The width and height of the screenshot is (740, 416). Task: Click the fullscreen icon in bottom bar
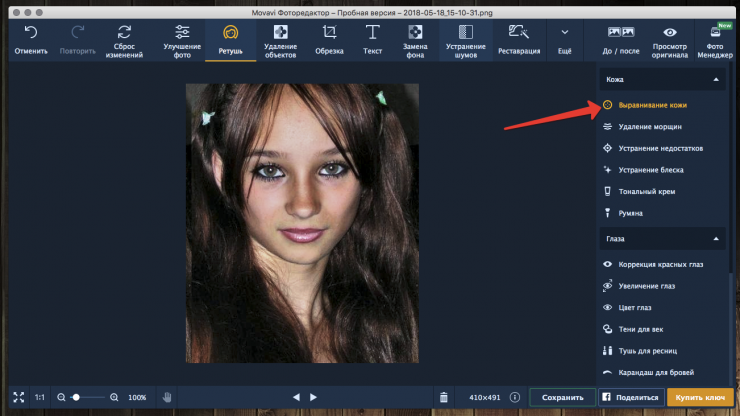(18, 397)
